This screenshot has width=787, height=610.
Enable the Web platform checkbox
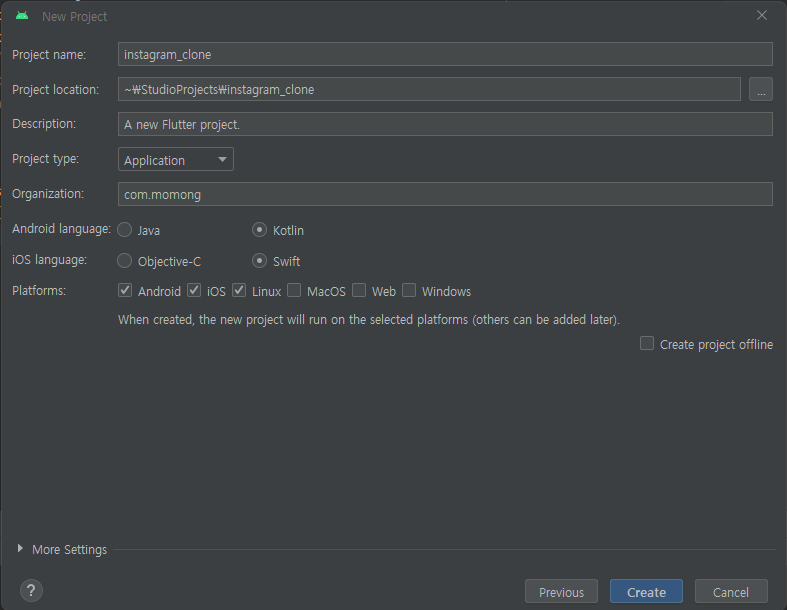click(359, 290)
